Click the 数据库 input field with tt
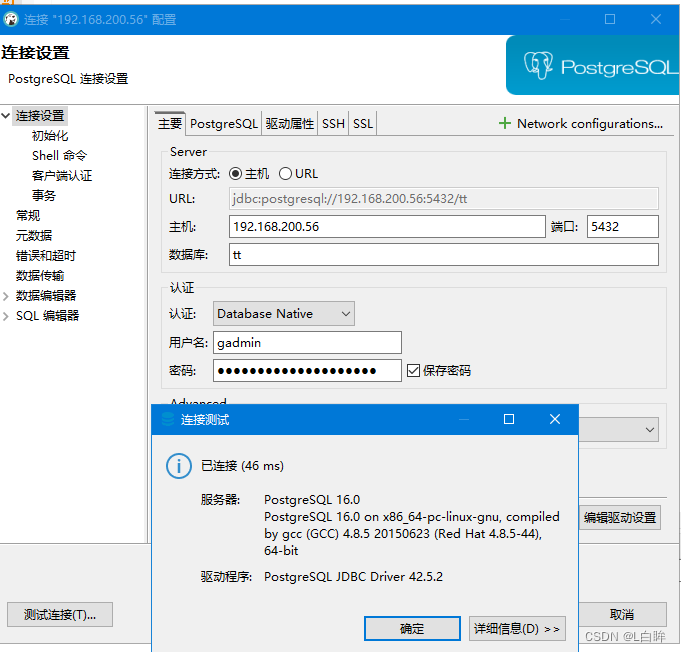Image resolution: width=681 pixels, height=652 pixels. click(443, 255)
